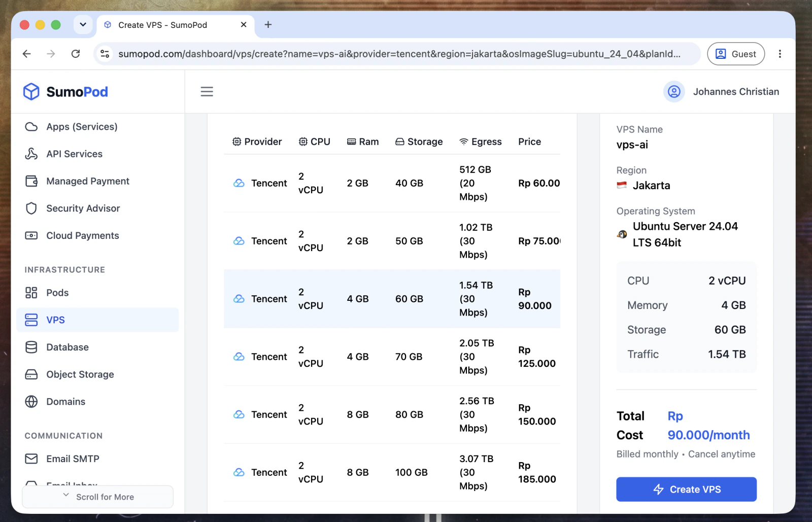Screen dimensions: 812x522
Task: Click the Johannes Christian profile avatar
Action: pos(674,92)
